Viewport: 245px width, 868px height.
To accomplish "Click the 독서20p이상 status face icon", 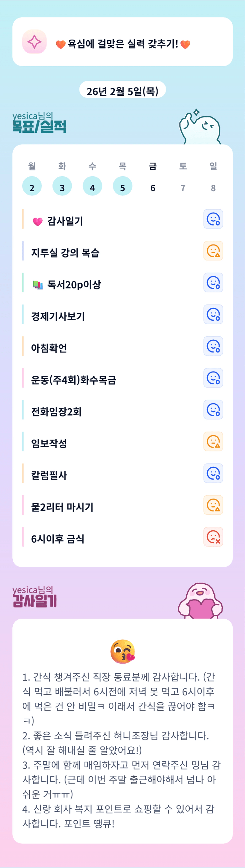I will 213,282.
